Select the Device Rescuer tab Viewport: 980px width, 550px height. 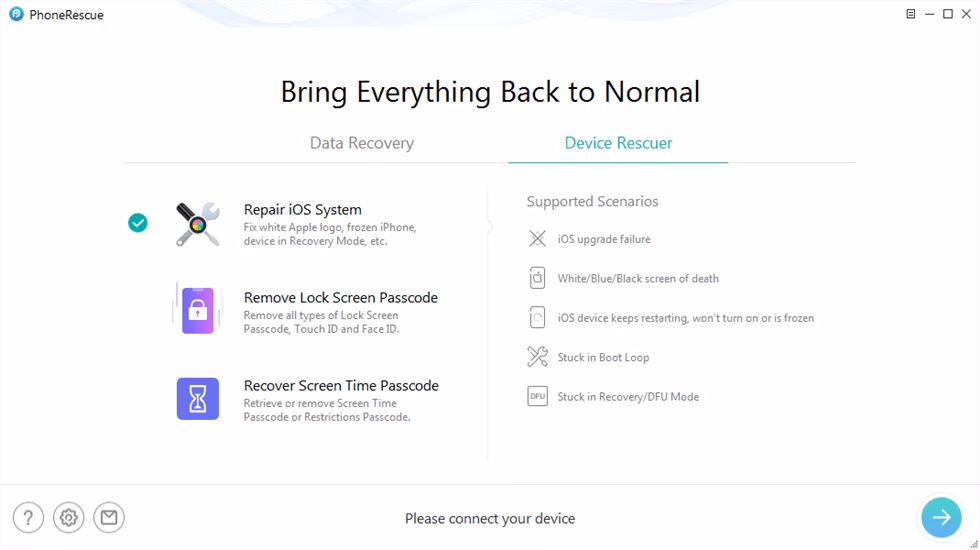[618, 143]
